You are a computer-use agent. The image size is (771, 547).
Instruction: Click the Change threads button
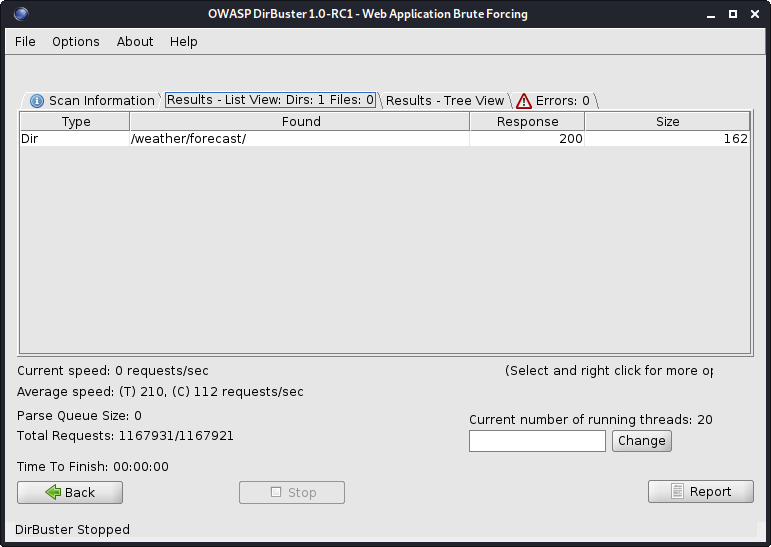642,441
